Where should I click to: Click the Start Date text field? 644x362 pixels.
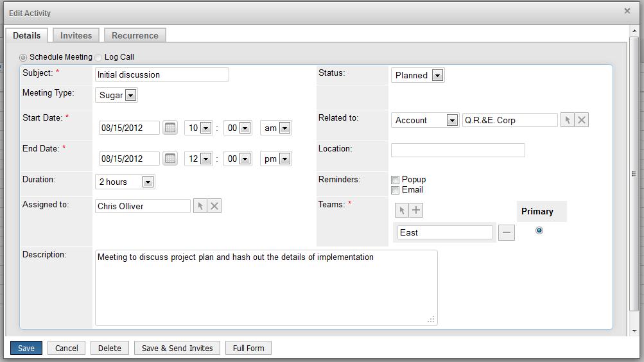[129, 128]
